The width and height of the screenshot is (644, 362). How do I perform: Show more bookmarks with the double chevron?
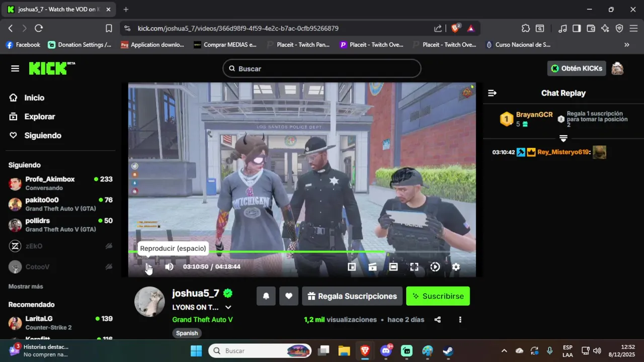pos(627,45)
